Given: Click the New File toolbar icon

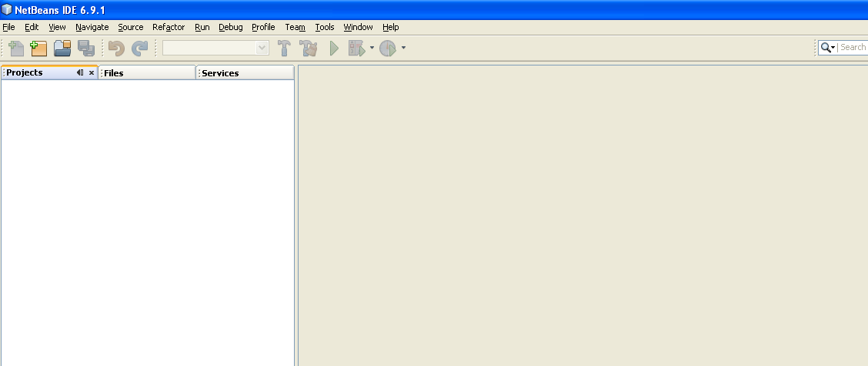Looking at the screenshot, I should click(x=16, y=49).
